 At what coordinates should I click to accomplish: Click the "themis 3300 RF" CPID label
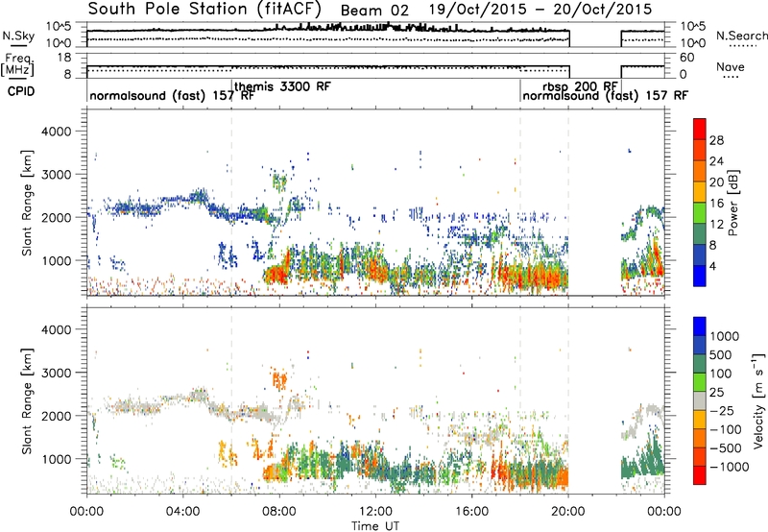coord(282,86)
